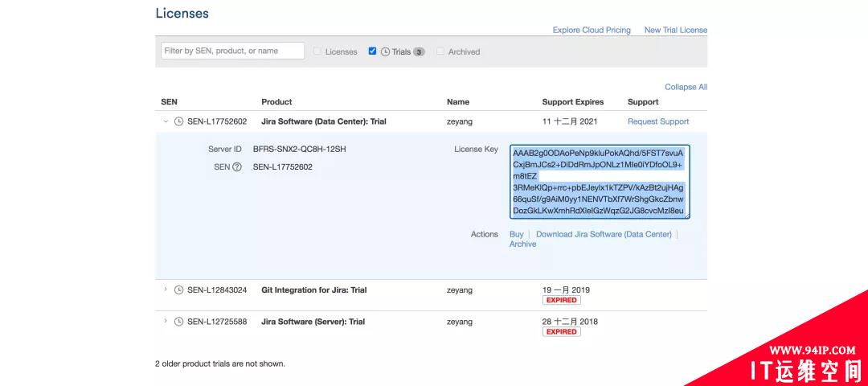Enable the Archived filter checkbox
868x386 pixels.
[440, 51]
